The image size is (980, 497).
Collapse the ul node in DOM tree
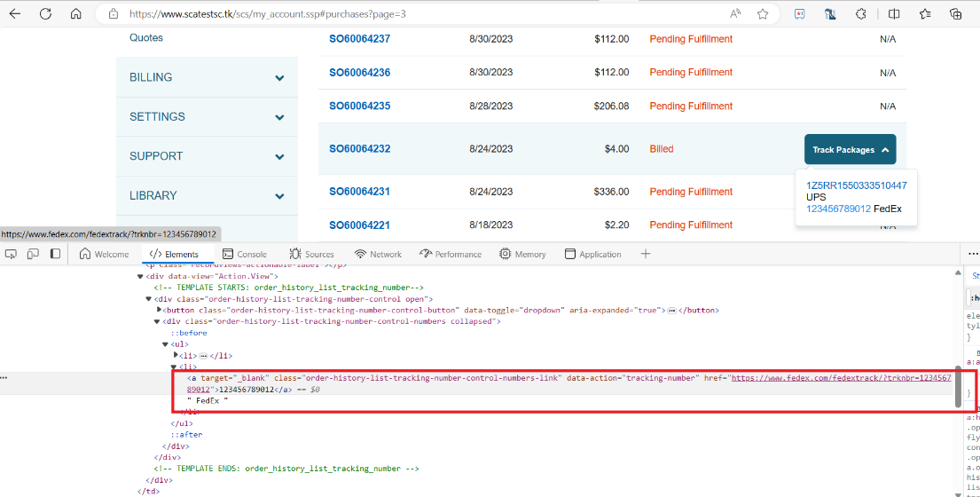click(165, 343)
